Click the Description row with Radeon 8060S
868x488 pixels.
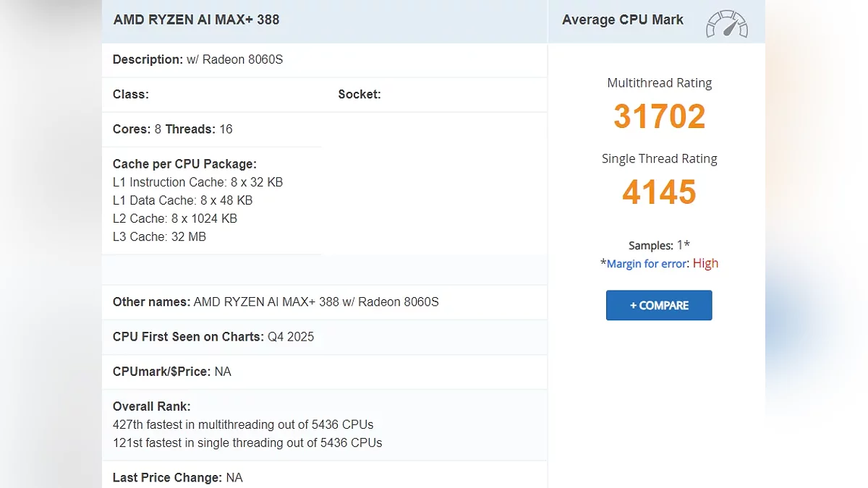tap(197, 59)
